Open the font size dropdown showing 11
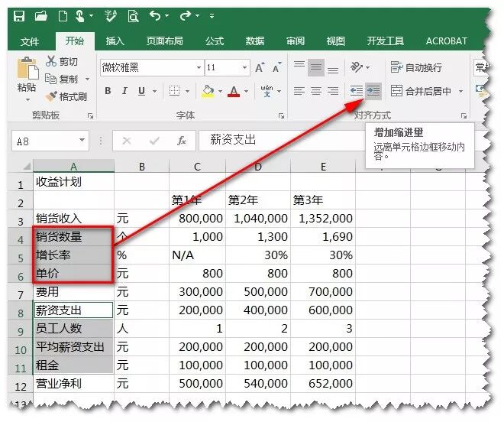Screen dimensions: 504x422 (x=244, y=67)
